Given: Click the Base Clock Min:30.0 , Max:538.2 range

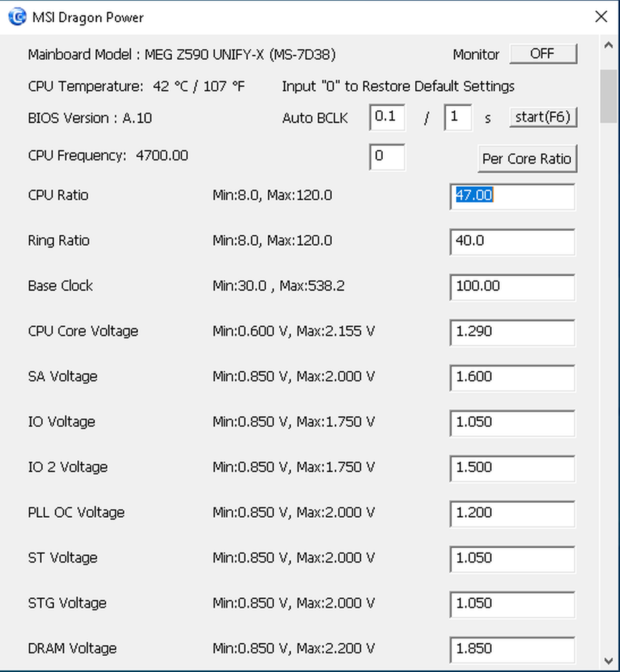Looking at the screenshot, I should click(279, 286).
